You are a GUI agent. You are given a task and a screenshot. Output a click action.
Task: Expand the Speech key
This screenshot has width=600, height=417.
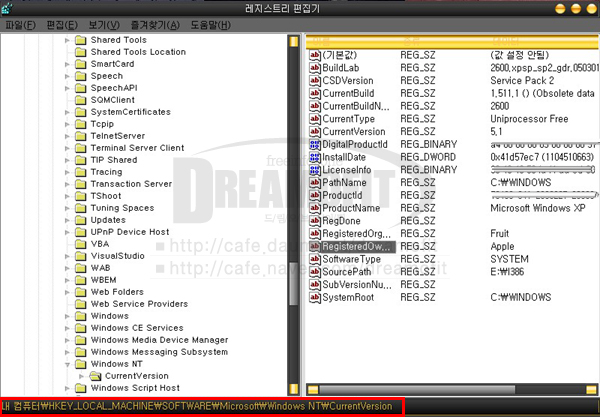67,76
